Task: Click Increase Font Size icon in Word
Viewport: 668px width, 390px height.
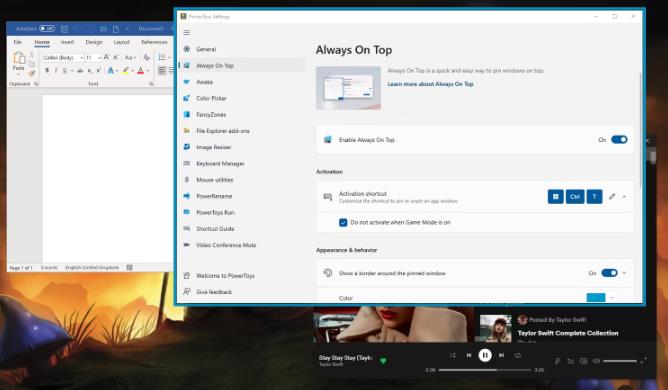Action: 107,57
